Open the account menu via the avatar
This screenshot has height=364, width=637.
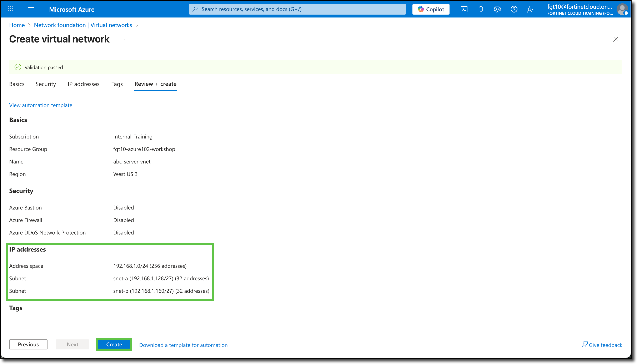tap(622, 9)
